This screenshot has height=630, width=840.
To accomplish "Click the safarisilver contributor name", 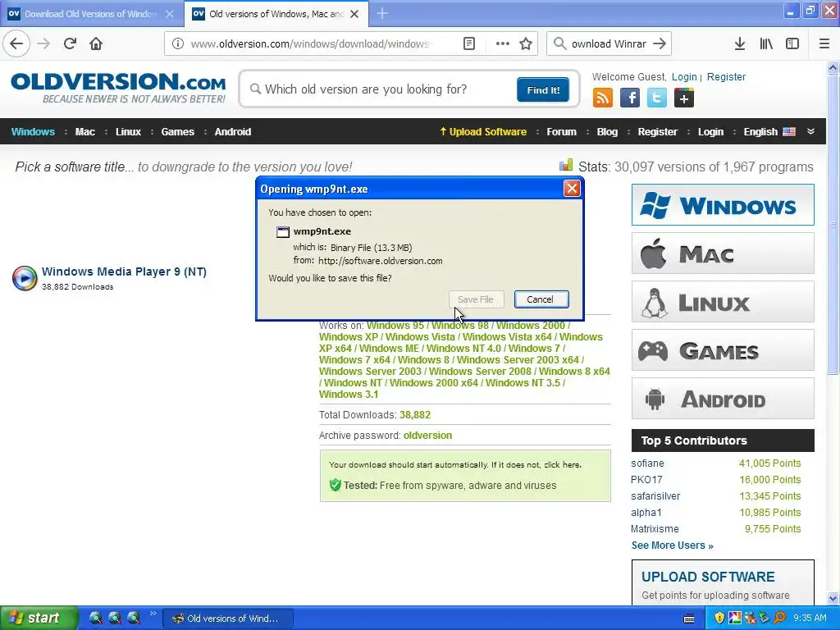I will (x=655, y=496).
